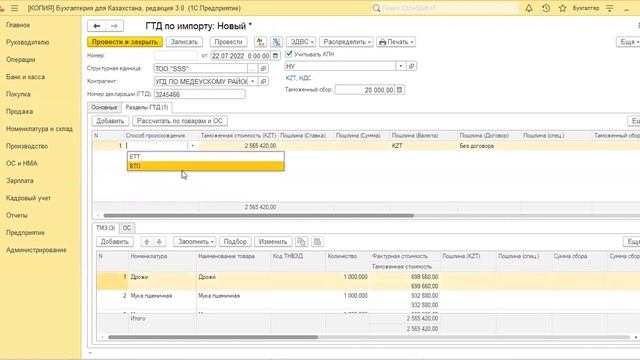This screenshot has width=640, height=360.
Task: Click the top search field
Action: (450, 8)
